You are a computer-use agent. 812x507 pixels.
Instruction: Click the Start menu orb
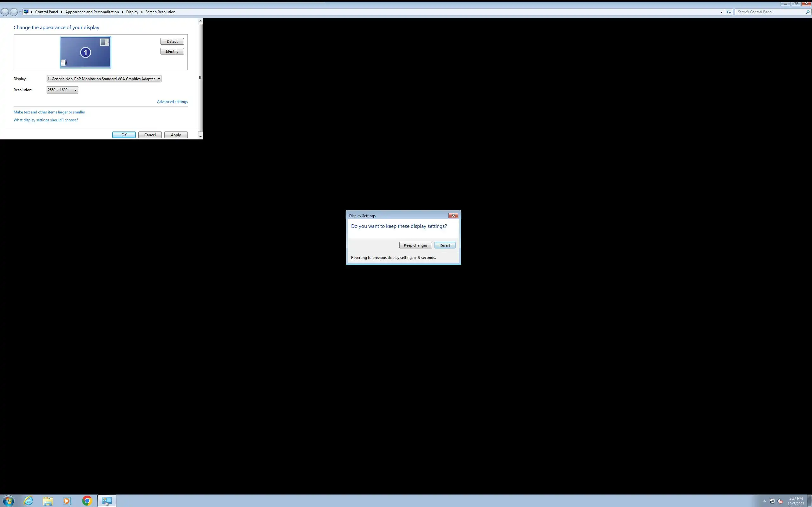click(x=8, y=501)
